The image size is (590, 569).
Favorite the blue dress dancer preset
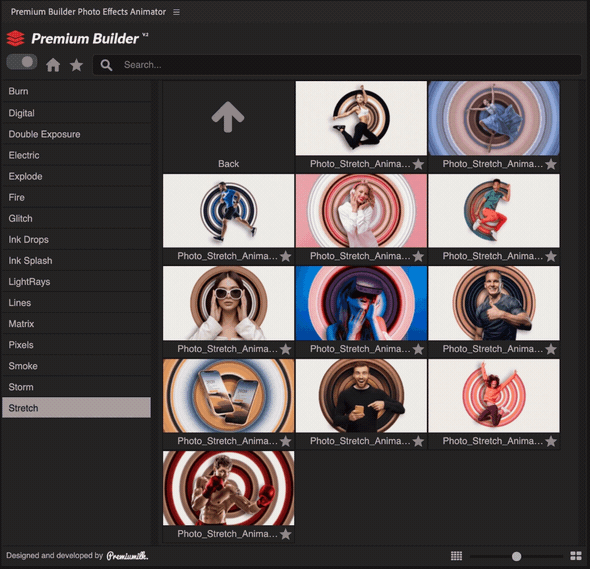point(551,164)
